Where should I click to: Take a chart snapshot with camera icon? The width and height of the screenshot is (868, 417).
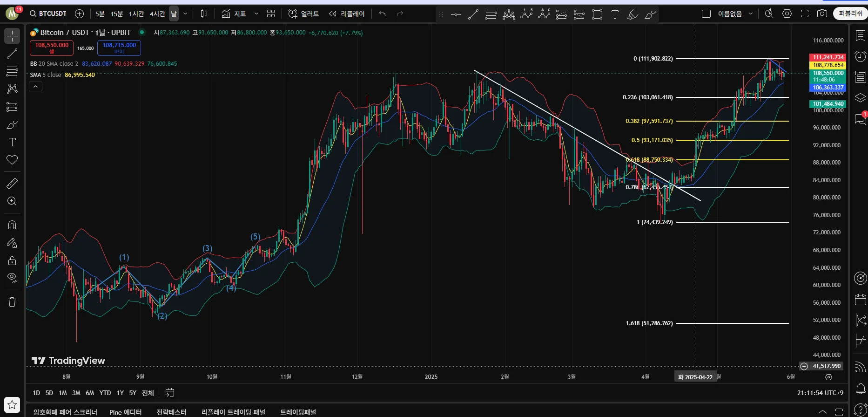pyautogui.click(x=822, y=14)
